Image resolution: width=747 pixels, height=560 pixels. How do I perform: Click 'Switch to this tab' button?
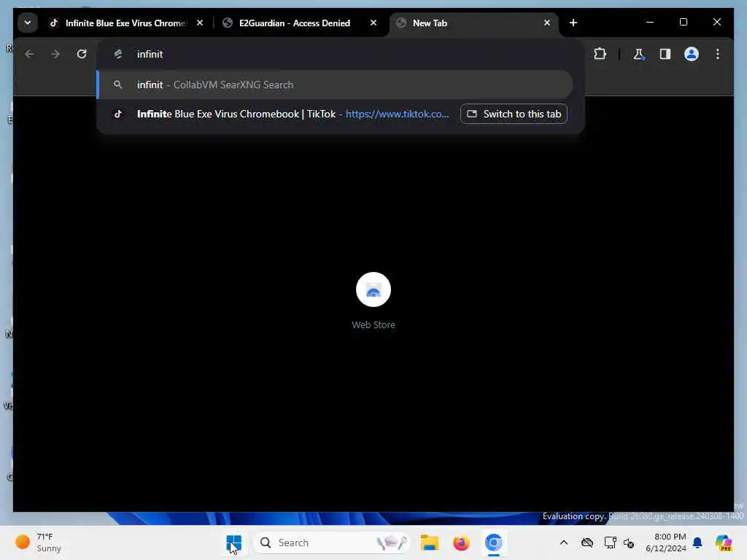pos(514,114)
